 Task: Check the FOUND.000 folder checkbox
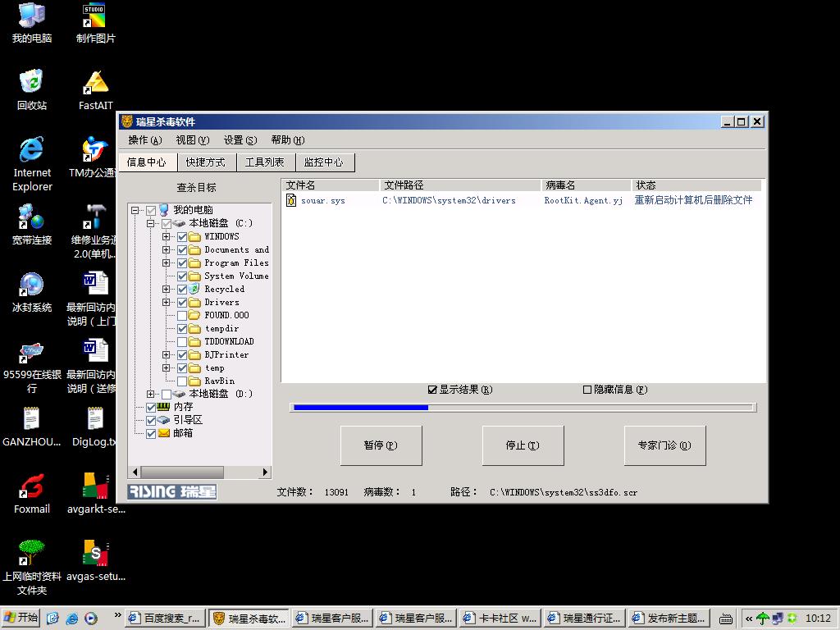182,316
